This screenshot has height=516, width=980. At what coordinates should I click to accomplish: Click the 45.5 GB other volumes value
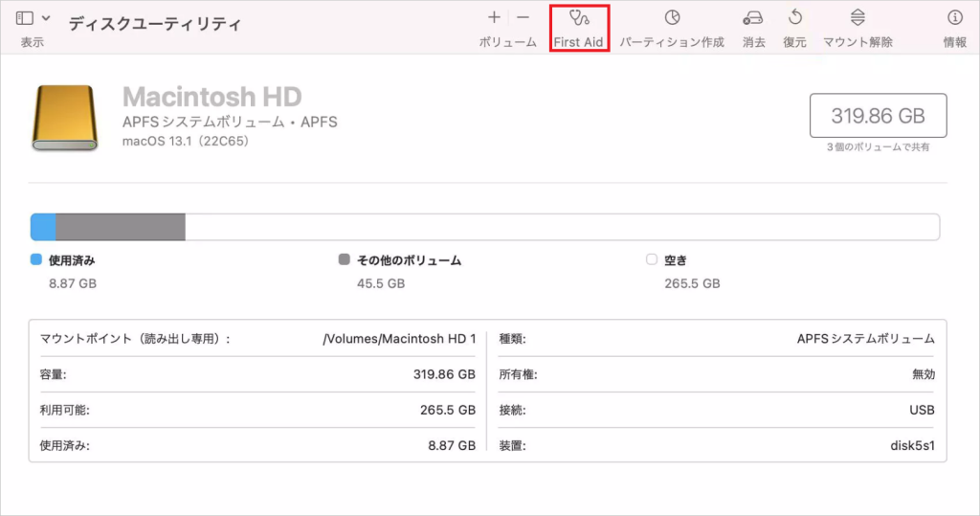click(381, 283)
